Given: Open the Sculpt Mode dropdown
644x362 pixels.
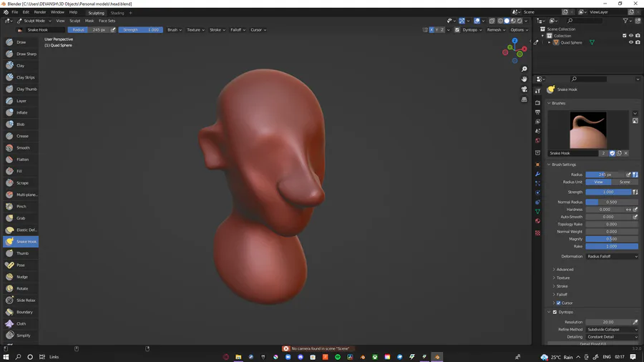Looking at the screenshot, I should click(x=34, y=21).
